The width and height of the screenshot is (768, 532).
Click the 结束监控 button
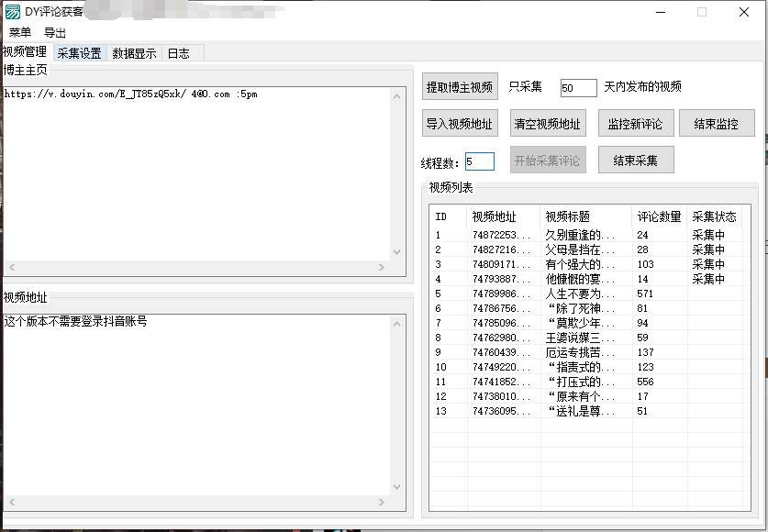[716, 123]
